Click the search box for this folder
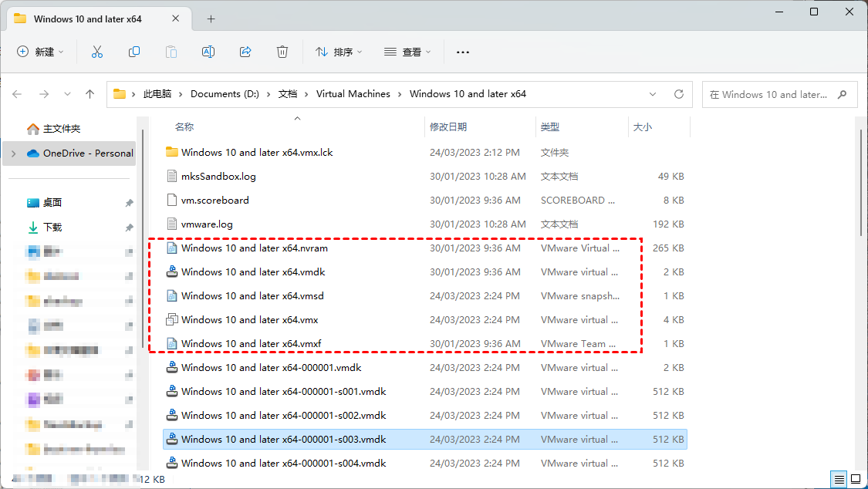This screenshot has height=489, width=868. [x=780, y=95]
